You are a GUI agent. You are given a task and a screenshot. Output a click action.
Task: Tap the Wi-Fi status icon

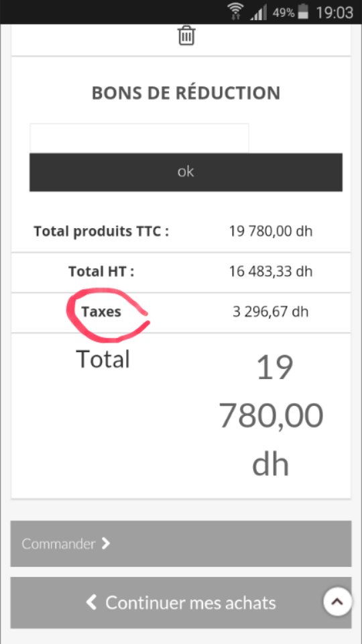235,12
